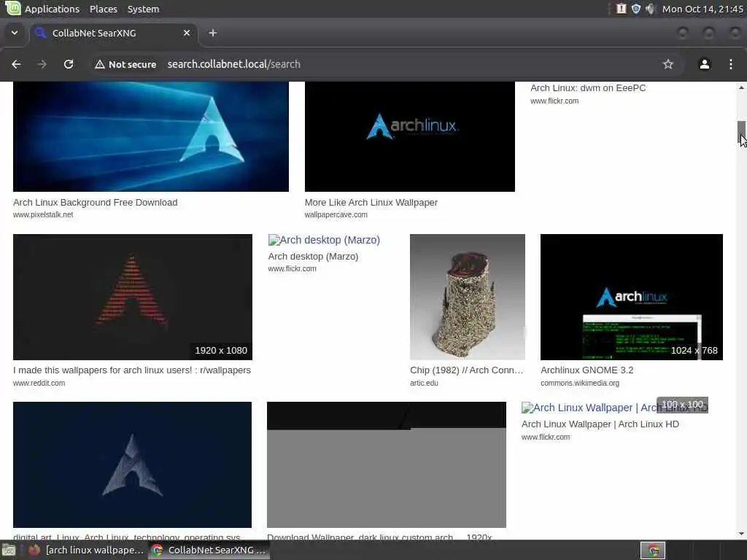
Task: Expand the tab search dropdown arrow
Action: pos(15,33)
